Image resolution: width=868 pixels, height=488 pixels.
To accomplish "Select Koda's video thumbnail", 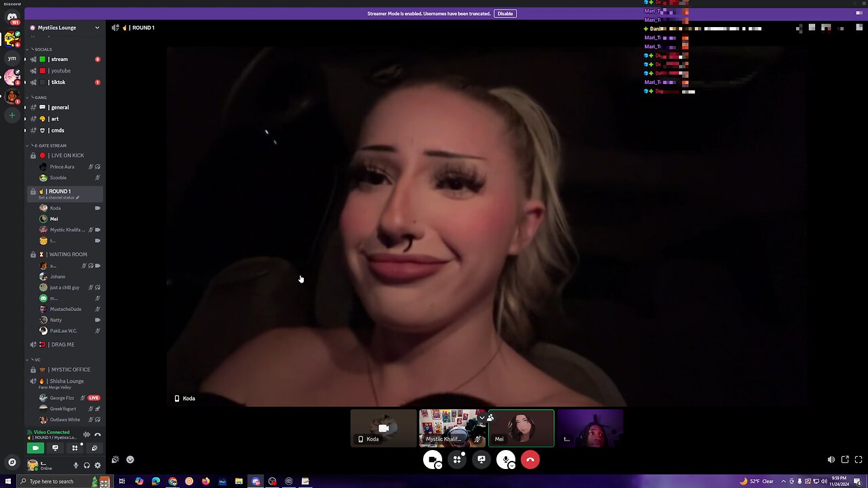I will coord(384,428).
